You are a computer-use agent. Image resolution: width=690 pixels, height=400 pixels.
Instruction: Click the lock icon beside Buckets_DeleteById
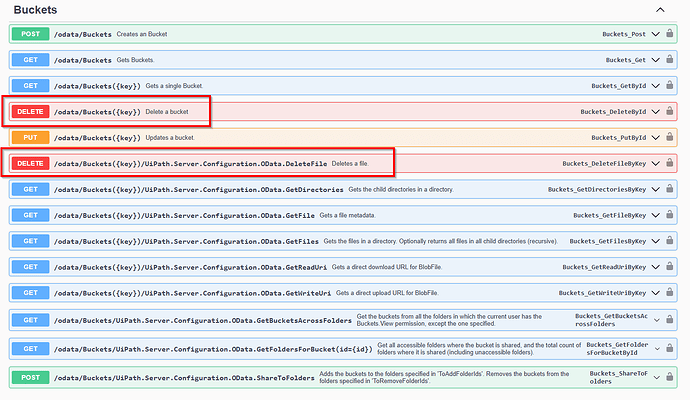(669, 111)
